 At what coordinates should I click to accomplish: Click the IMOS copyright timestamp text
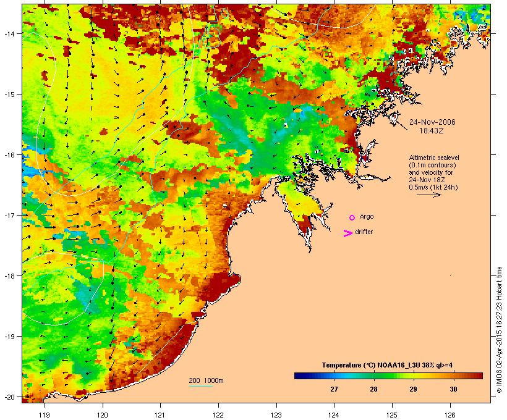(499, 330)
